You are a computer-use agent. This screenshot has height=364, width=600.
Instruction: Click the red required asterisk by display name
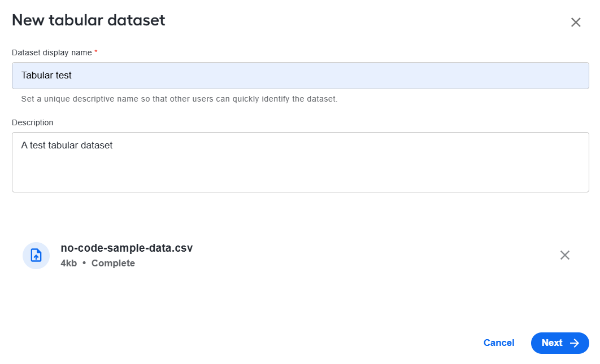[x=96, y=51]
